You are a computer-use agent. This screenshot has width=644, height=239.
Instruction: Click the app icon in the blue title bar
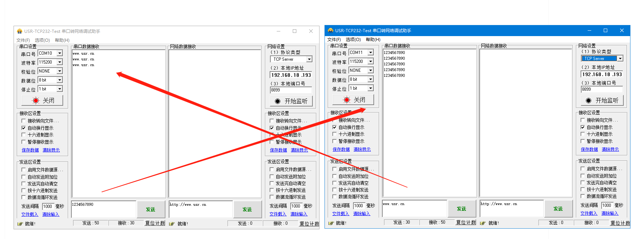(x=330, y=31)
